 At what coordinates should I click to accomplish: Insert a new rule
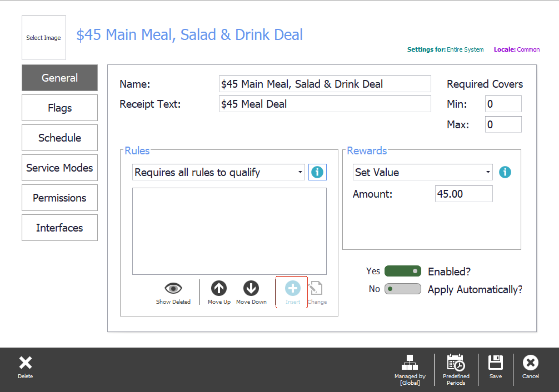(292, 292)
